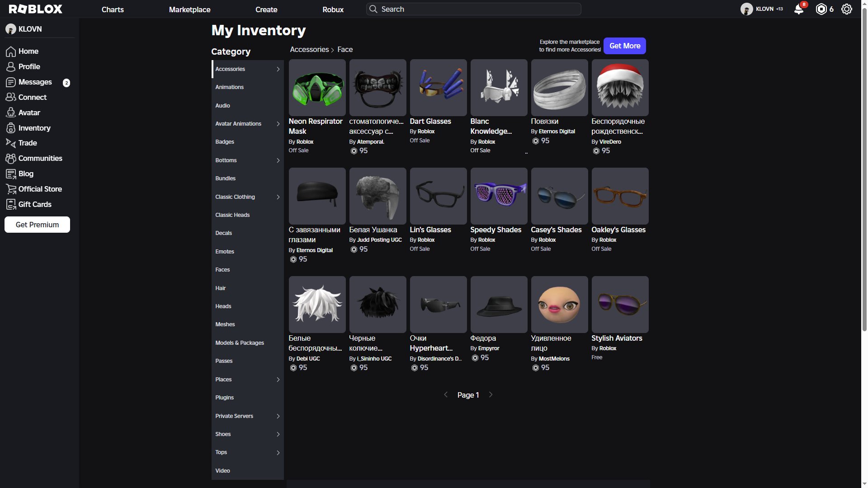
Task: Open the Trade sidebar icon
Action: tap(11, 143)
